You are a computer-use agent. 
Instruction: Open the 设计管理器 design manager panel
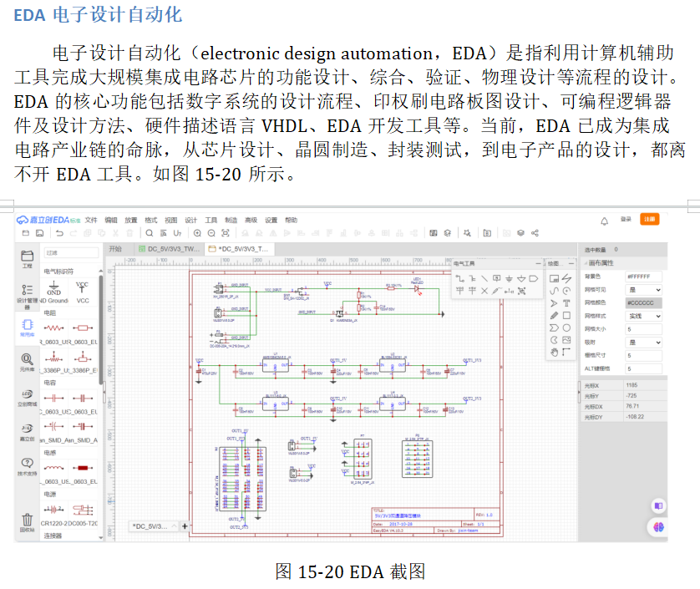pos(27,294)
